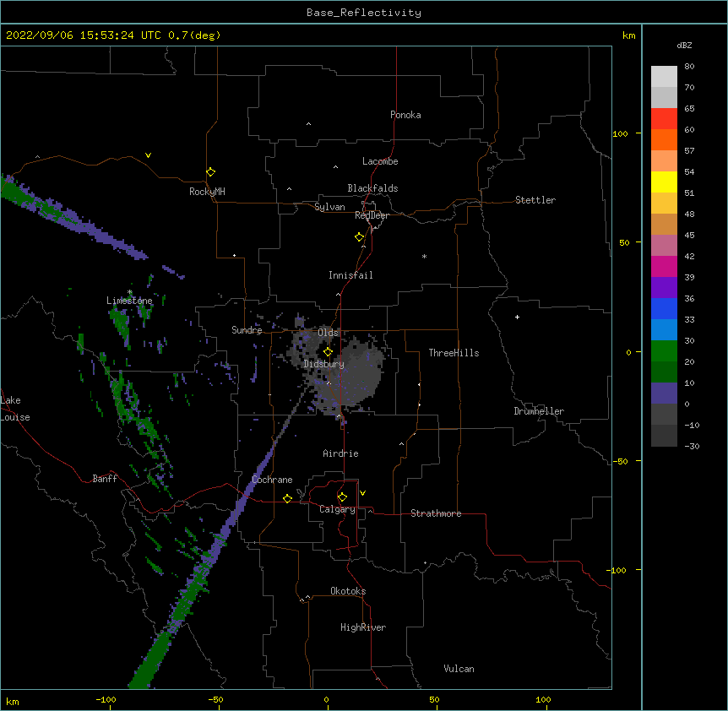Click the Banff label
This screenshot has height=711, width=728.
coord(105,479)
